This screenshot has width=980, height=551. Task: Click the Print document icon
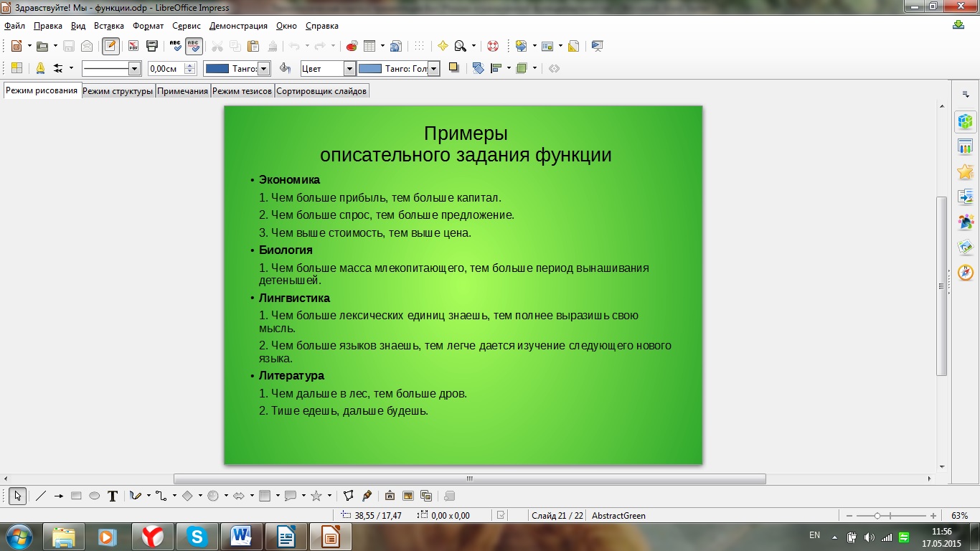click(x=151, y=46)
